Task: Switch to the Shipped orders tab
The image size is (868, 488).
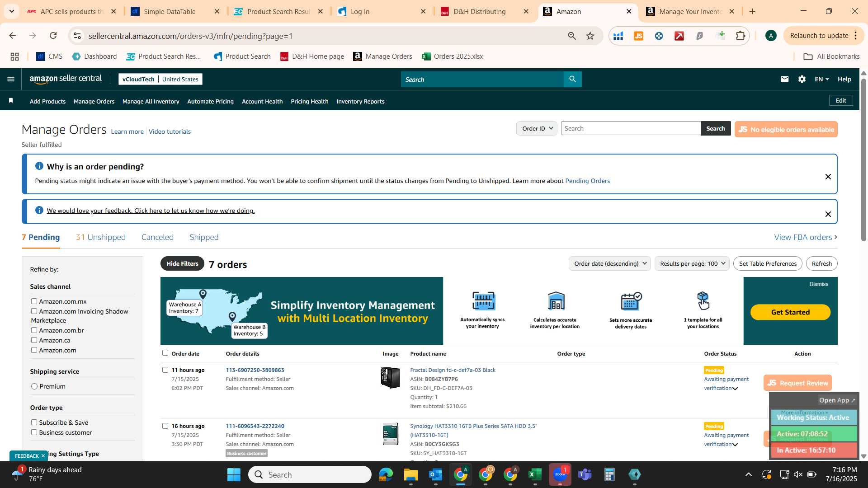Action: coord(204,237)
